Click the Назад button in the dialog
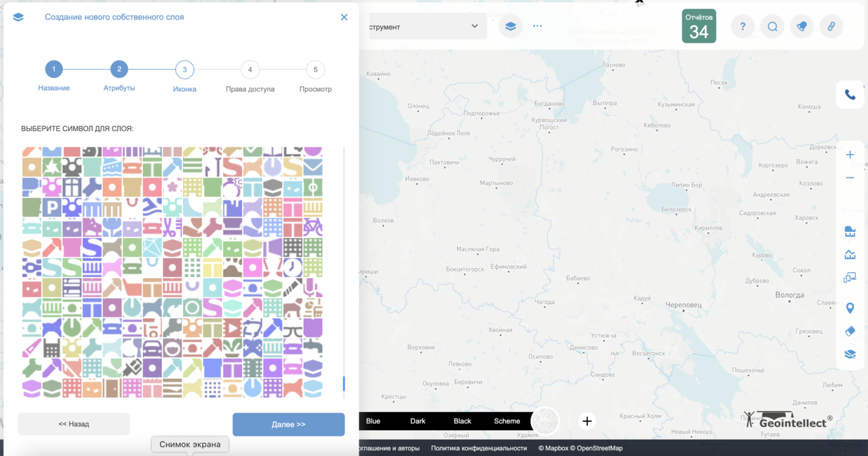The width and height of the screenshot is (868, 456). point(73,424)
